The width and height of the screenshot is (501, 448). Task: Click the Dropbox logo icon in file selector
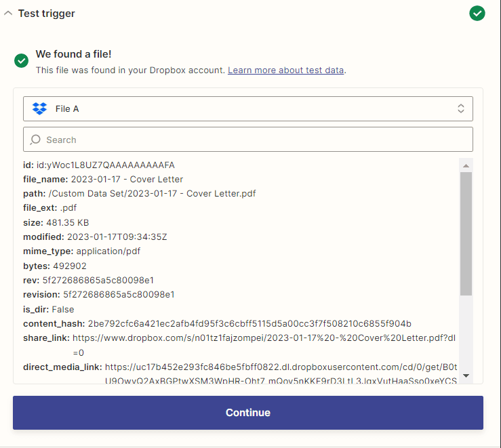coord(39,108)
